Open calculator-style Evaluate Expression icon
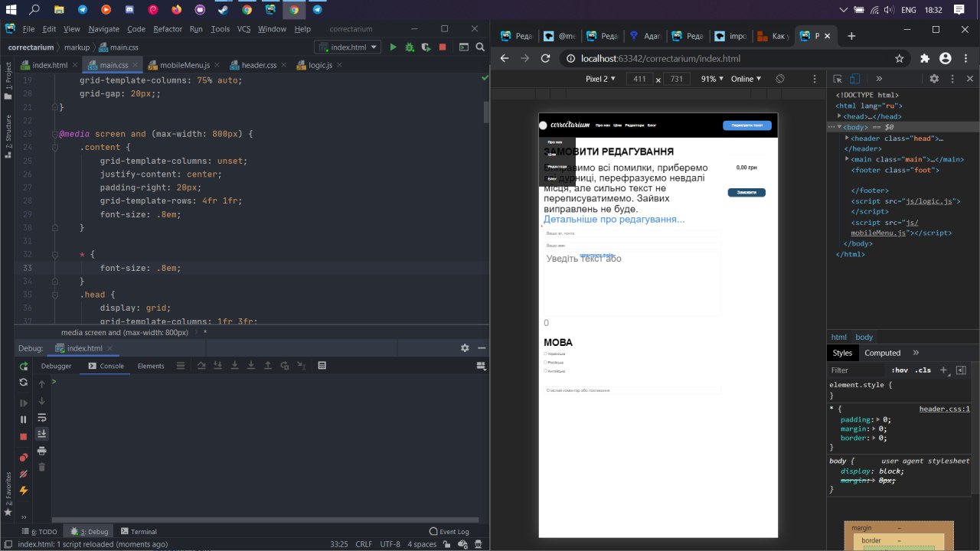 point(322,366)
